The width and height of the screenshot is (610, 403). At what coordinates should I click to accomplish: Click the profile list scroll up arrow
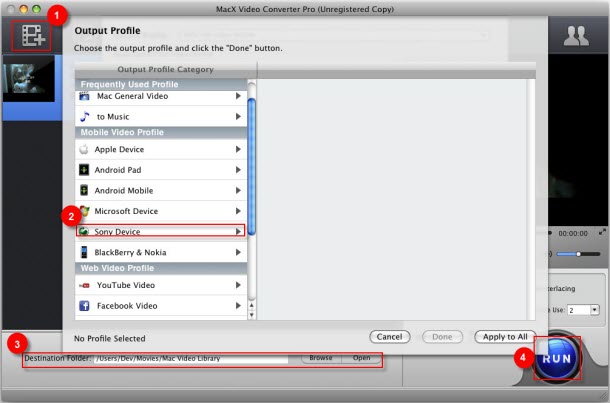251,306
